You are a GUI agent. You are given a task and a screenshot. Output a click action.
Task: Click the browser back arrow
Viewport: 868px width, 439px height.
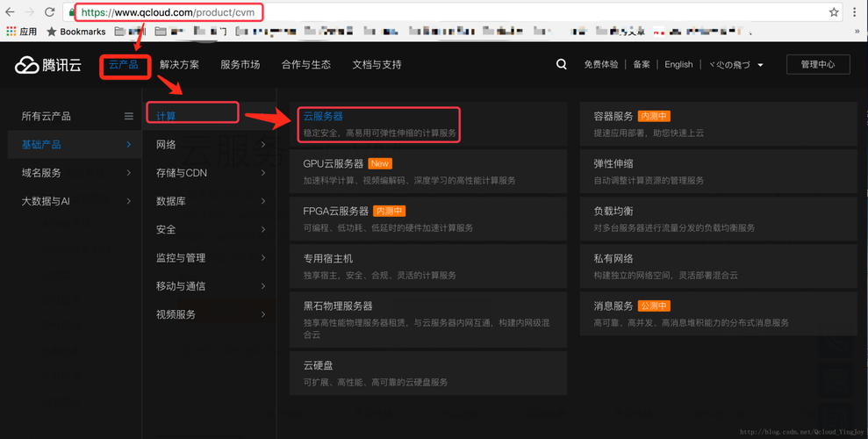click(x=10, y=11)
